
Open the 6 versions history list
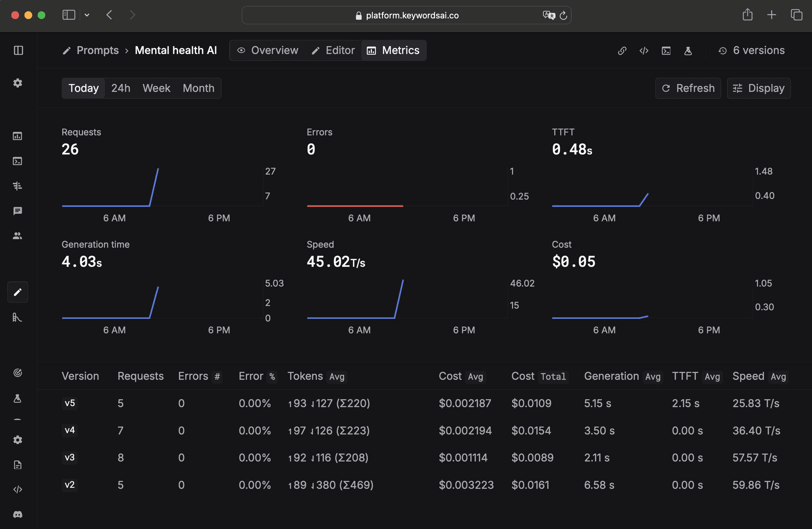pyautogui.click(x=751, y=50)
